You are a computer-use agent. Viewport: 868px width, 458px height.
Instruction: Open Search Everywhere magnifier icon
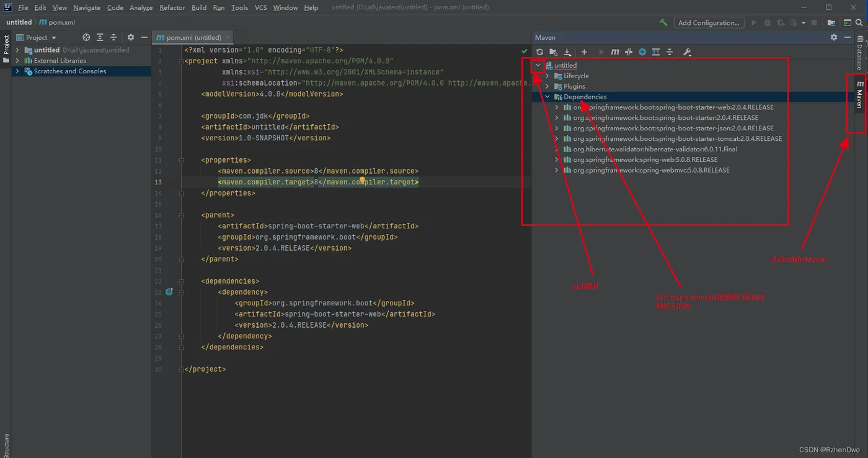click(x=859, y=22)
